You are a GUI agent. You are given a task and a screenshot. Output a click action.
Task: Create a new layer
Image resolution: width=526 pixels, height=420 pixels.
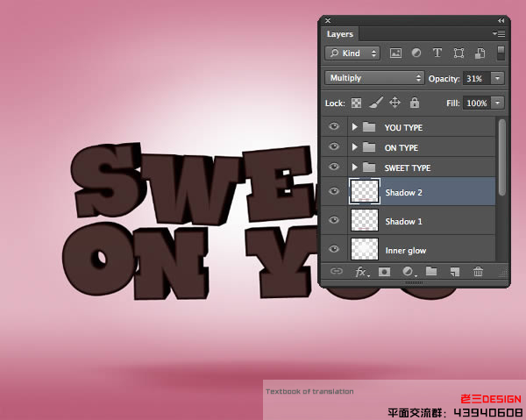[454, 272]
